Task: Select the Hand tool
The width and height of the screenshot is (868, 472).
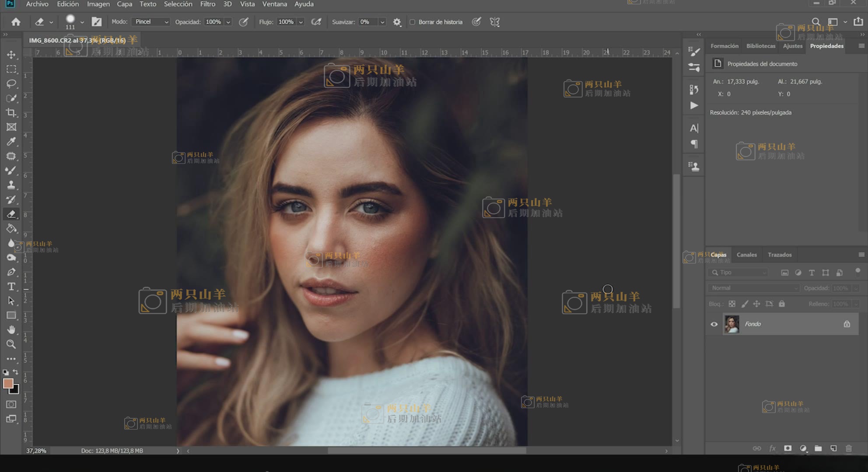Action: point(11,330)
